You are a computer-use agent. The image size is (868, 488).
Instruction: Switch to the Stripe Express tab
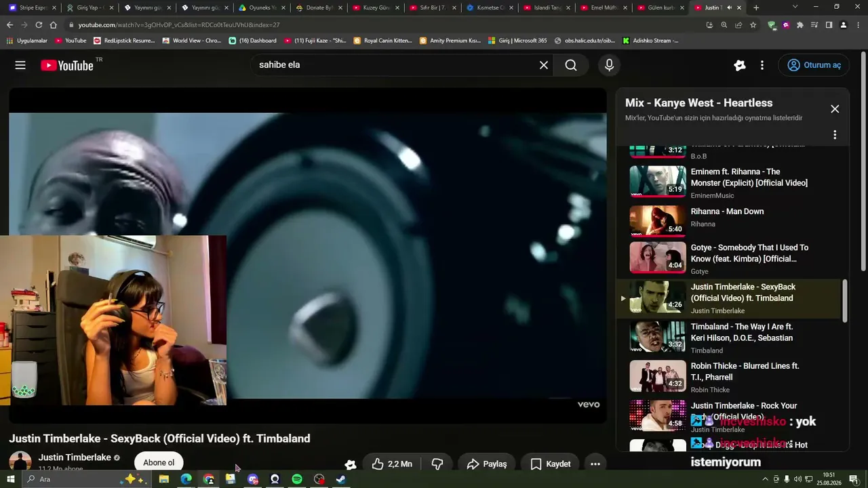pos(33,7)
